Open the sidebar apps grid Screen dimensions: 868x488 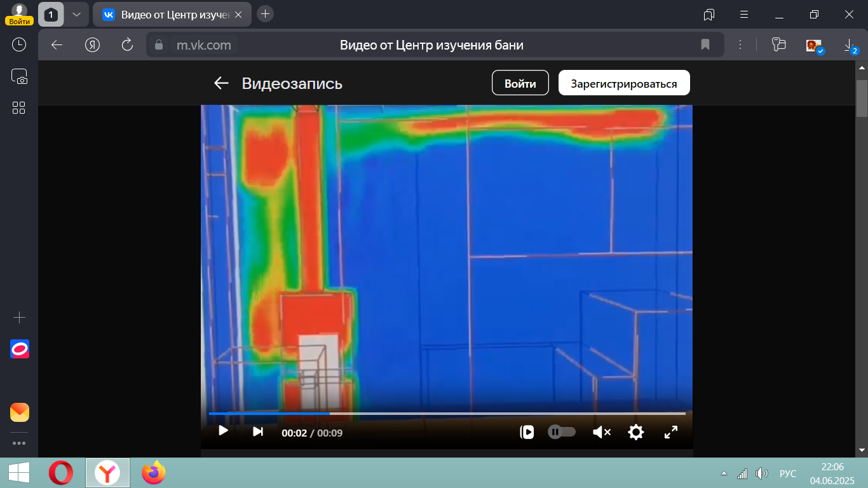19,108
